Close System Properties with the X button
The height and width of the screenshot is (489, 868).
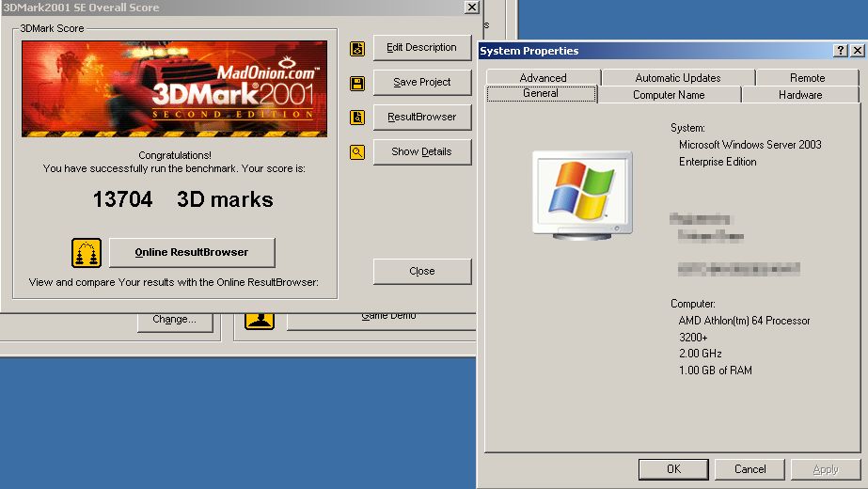pyautogui.click(x=858, y=51)
